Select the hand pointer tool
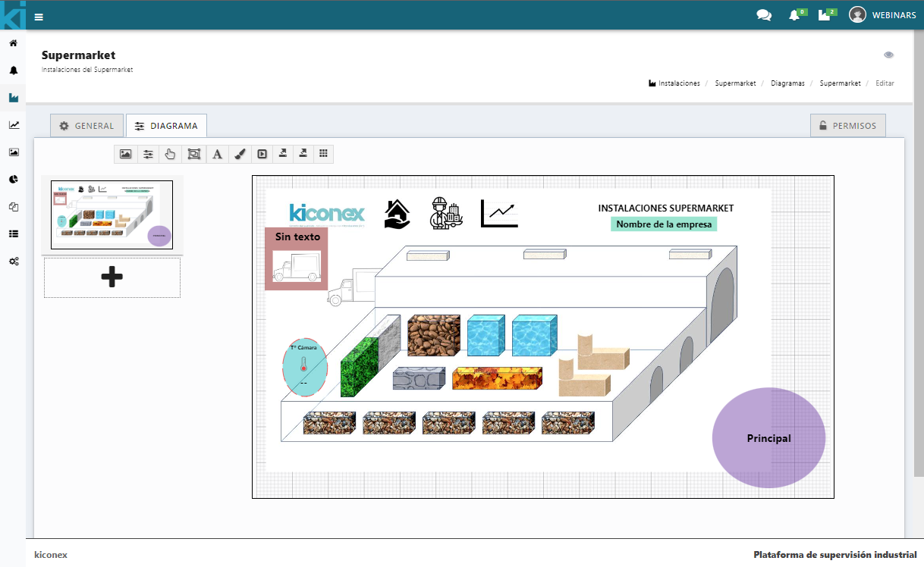This screenshot has height=567, width=924. 171,154
